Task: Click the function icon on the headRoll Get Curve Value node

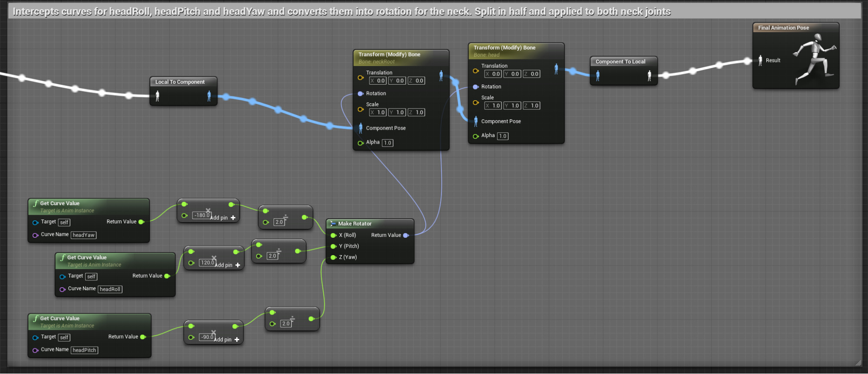Action: pos(63,258)
